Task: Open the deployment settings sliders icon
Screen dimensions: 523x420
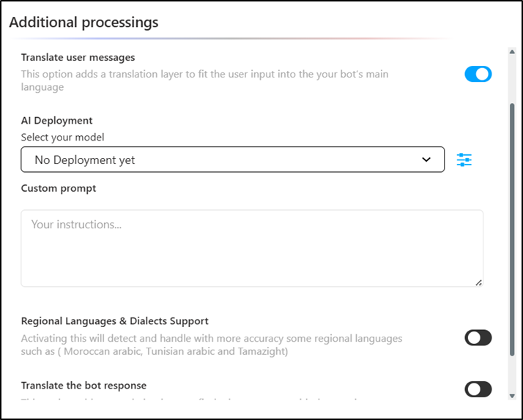Action: [x=464, y=160]
